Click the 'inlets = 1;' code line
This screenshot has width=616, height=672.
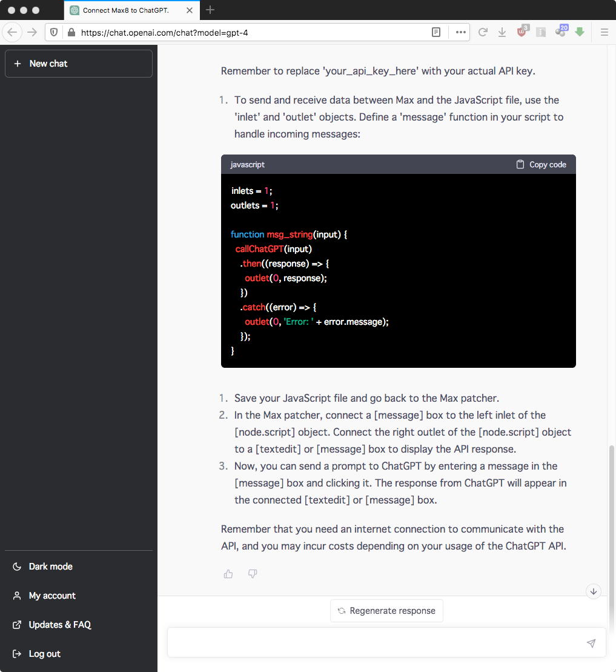(251, 191)
